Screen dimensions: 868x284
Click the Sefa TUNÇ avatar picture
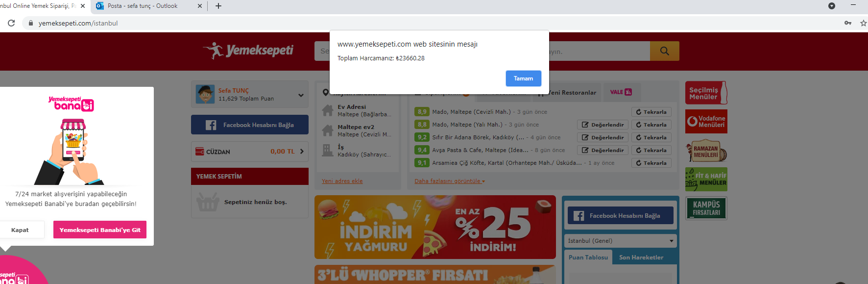205,94
